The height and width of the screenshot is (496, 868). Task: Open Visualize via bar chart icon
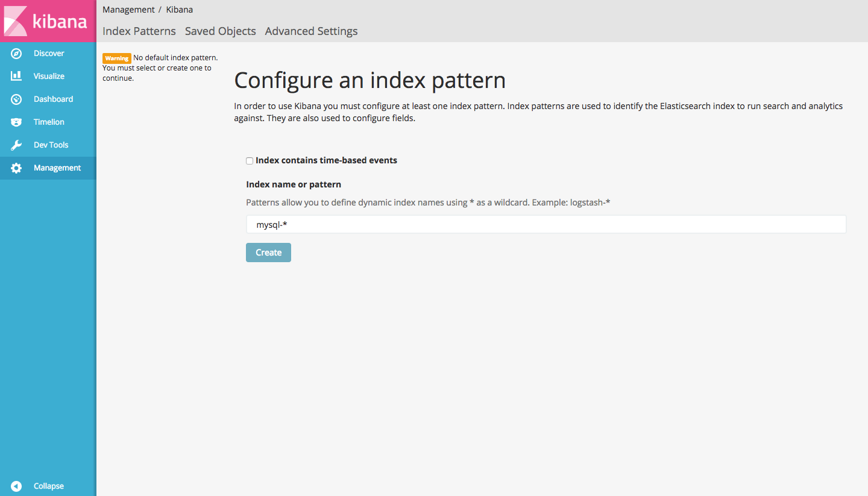[x=16, y=77]
